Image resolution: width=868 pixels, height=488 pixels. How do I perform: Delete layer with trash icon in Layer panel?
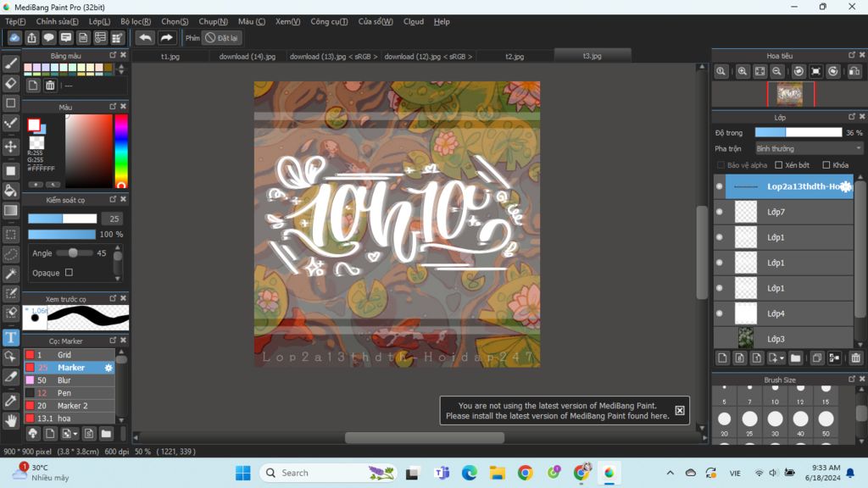tap(856, 358)
